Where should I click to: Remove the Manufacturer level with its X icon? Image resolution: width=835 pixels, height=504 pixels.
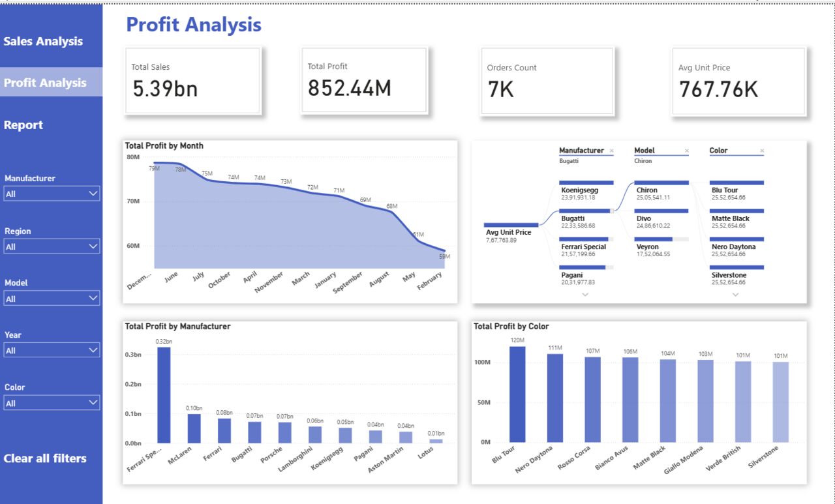click(611, 151)
